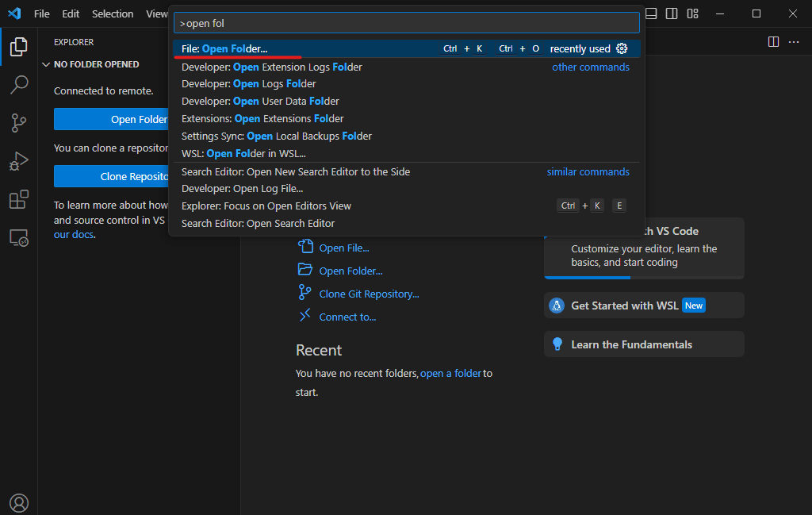812x515 pixels.
Task: Select Explorer: Focus on Open Editors View
Action: [x=407, y=206]
